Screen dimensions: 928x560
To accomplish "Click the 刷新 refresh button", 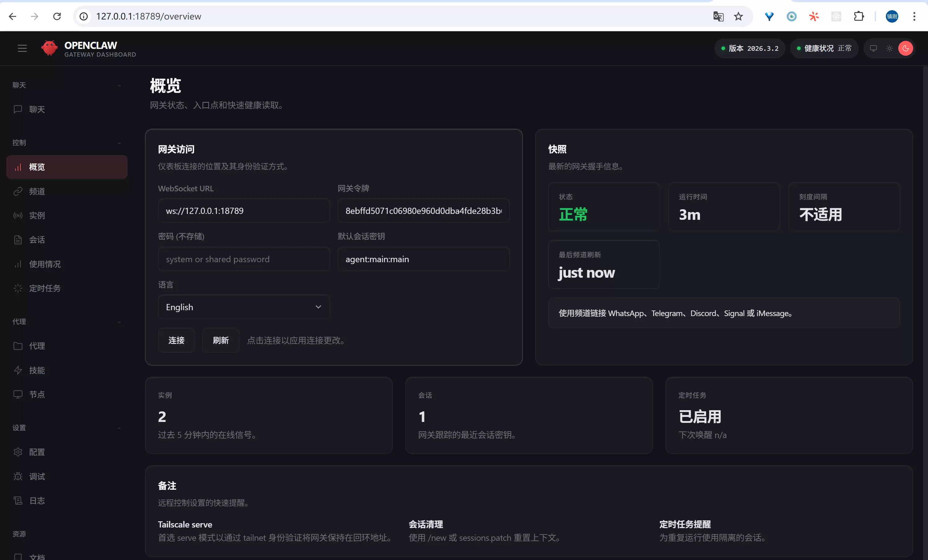I will 220,340.
